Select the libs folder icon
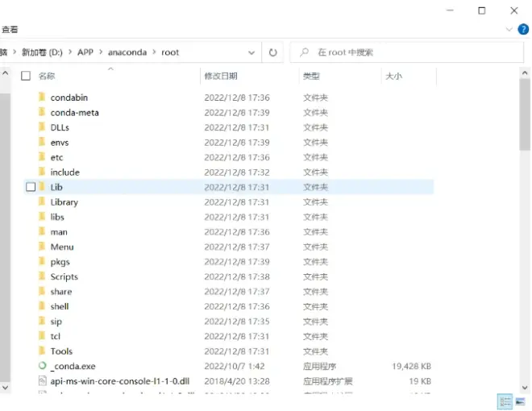532x411 pixels. pos(42,217)
